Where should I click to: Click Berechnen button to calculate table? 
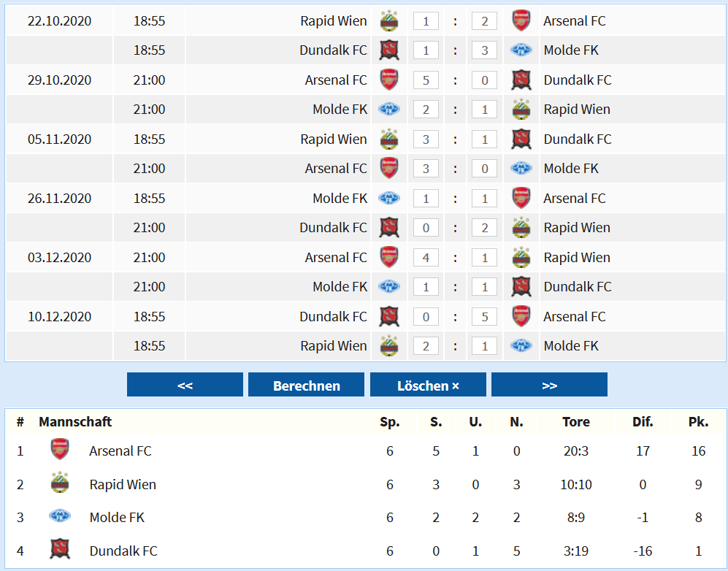(306, 385)
